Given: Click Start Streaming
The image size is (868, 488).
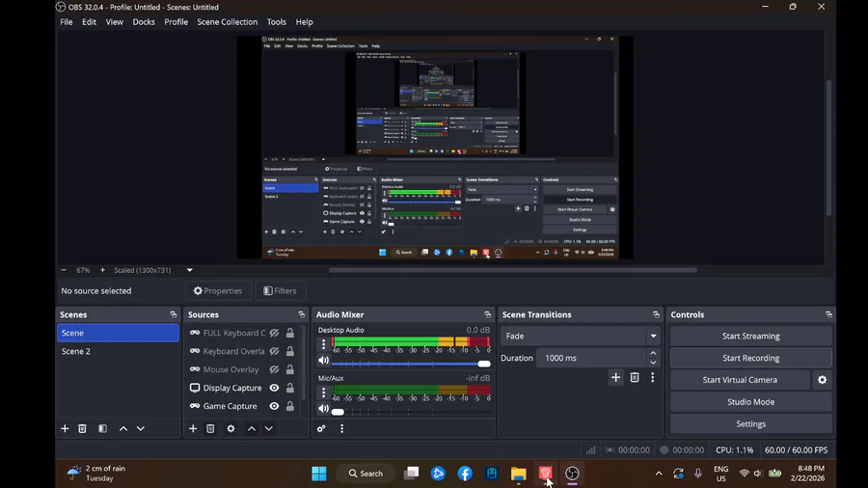Looking at the screenshot, I should click(750, 336).
